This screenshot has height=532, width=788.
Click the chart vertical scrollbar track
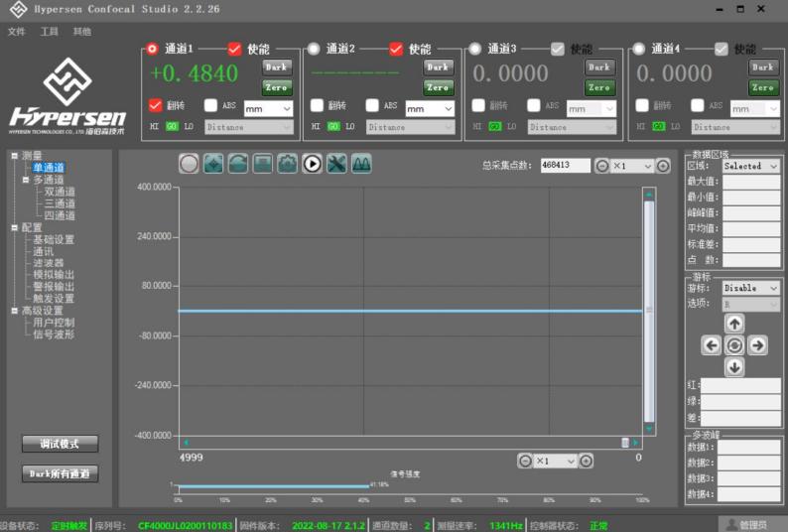(649, 311)
